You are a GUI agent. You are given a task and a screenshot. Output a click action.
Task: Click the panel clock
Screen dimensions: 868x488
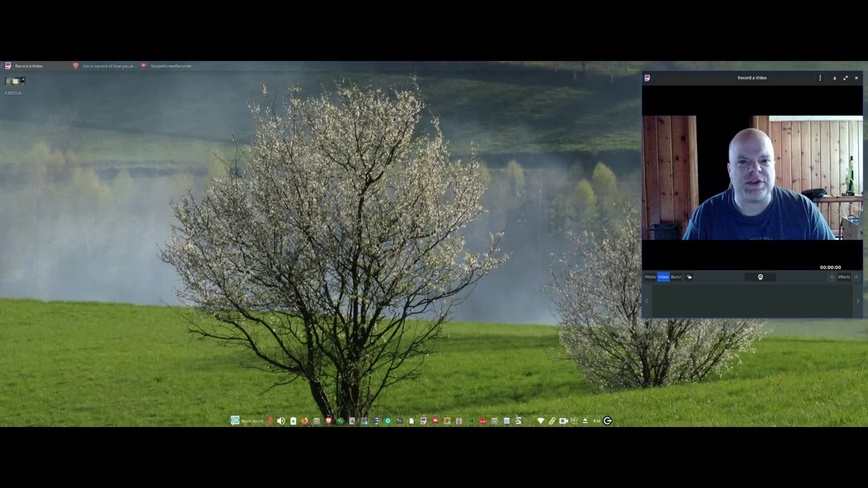click(597, 421)
